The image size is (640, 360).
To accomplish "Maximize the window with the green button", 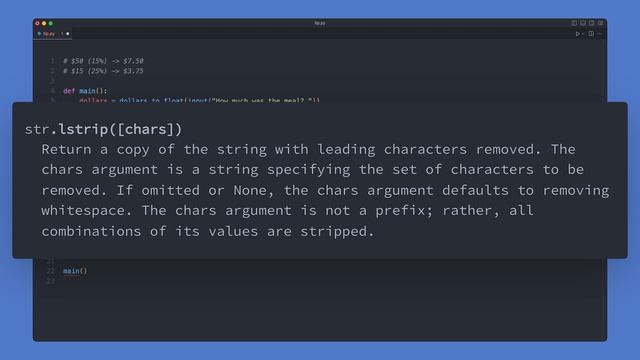I will click(x=51, y=24).
